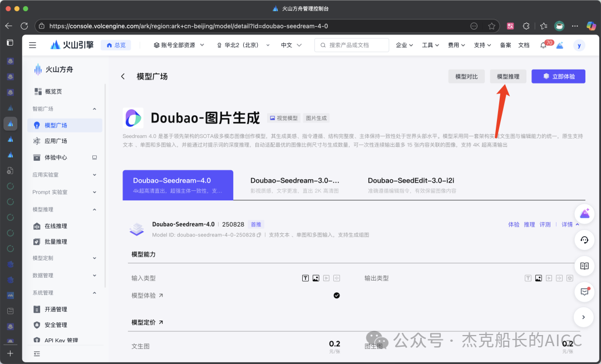Open the floating documentation book icon
This screenshot has width=601, height=364.
pos(584,266)
